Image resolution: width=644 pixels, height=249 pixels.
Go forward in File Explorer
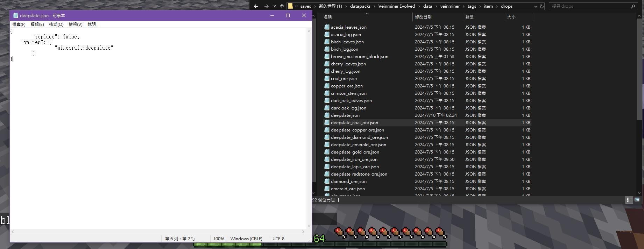pos(267,6)
